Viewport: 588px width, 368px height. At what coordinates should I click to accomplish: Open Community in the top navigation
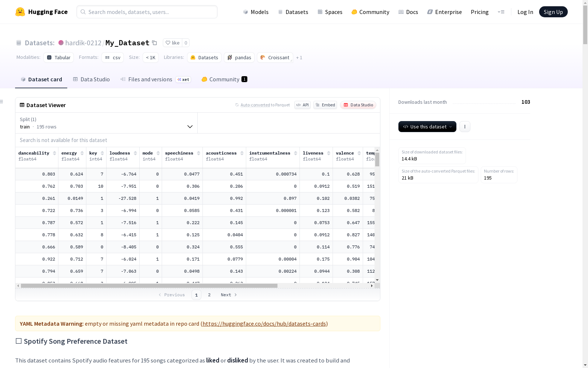370,12
